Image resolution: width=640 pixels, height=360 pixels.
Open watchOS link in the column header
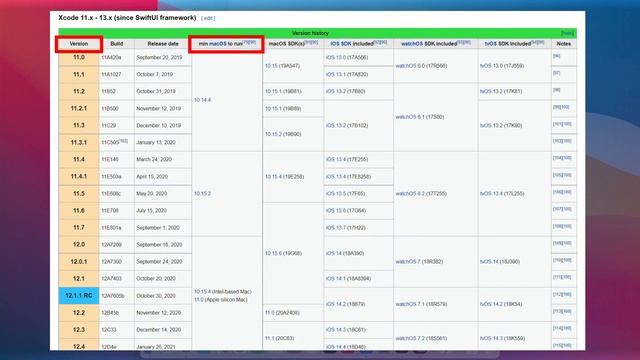click(412, 44)
